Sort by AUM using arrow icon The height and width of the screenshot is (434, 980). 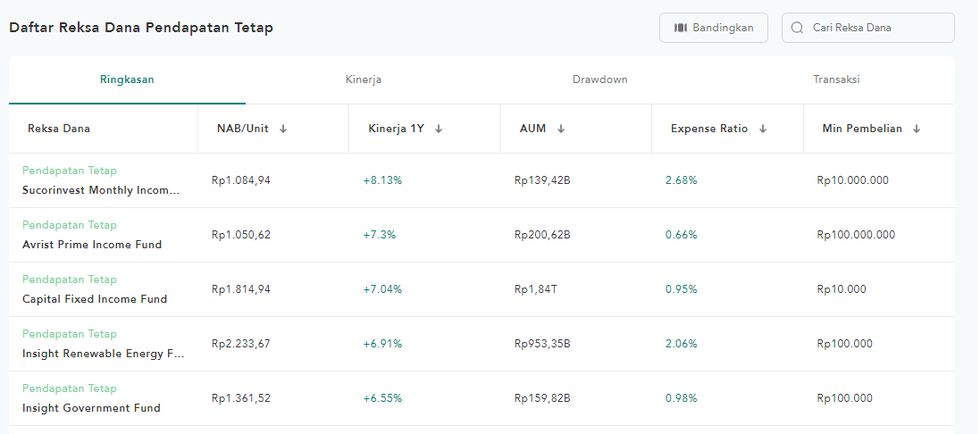pyautogui.click(x=561, y=129)
